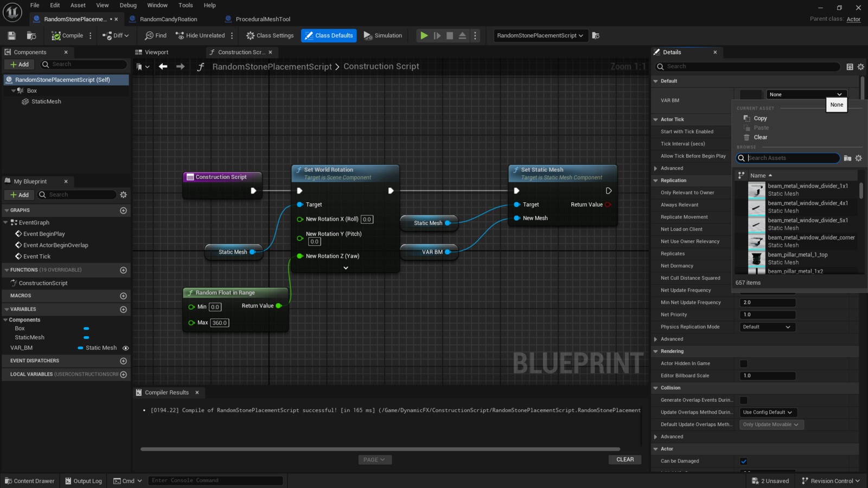The image size is (868, 488).
Task: Open the Asset menu
Action: tap(78, 5)
